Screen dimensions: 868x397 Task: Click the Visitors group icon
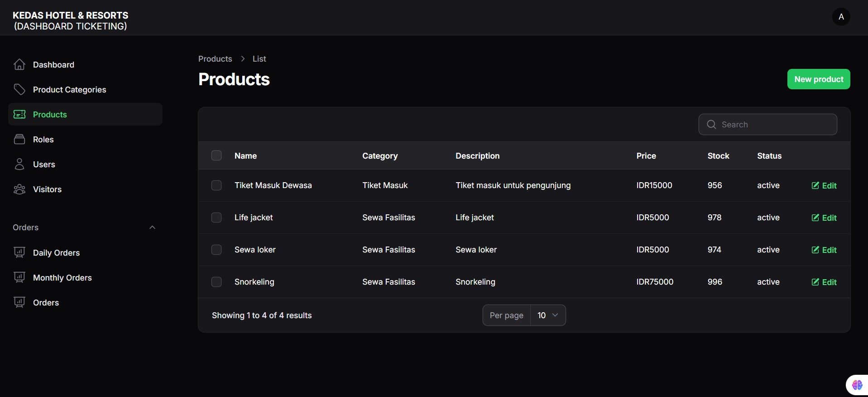tap(19, 189)
